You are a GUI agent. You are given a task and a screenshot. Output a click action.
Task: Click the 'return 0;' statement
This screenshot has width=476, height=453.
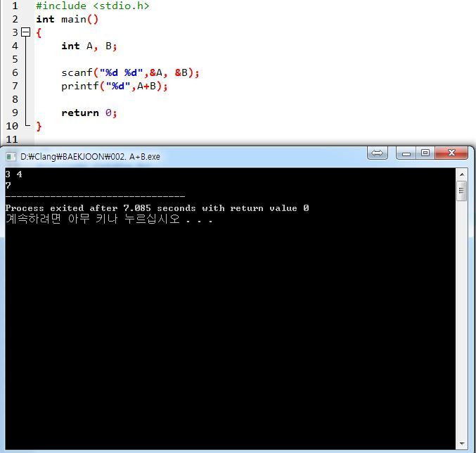tap(89, 113)
